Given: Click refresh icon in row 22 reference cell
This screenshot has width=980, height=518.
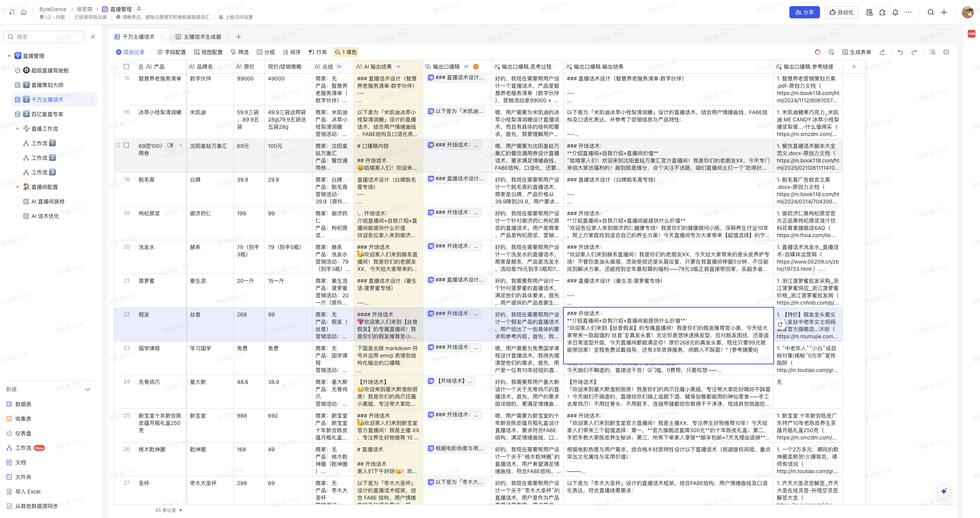Looking at the screenshot, I should tap(780, 325).
